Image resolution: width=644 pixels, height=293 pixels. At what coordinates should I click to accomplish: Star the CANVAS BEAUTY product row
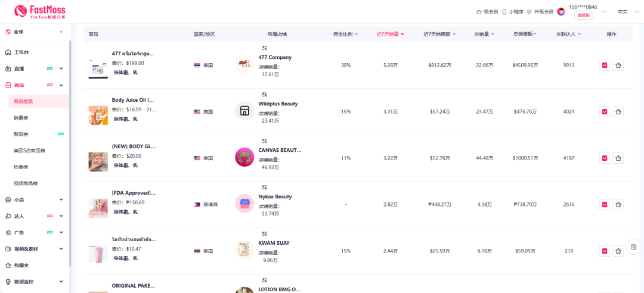click(618, 158)
